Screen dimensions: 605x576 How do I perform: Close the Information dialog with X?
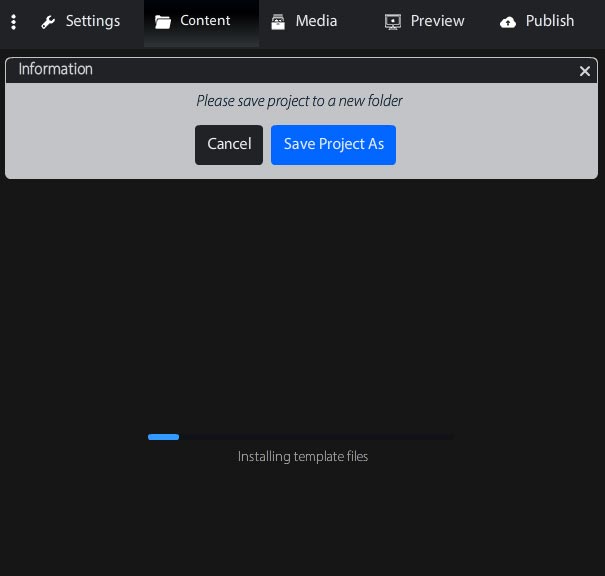[x=585, y=71]
